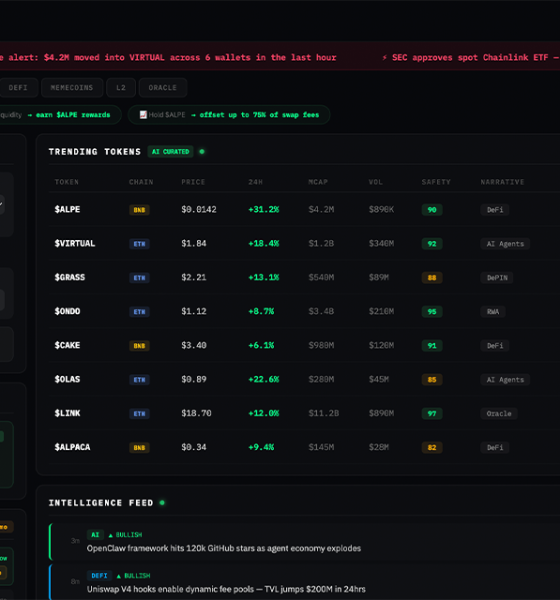The image size is (560, 600).
Task: Click safety score 92 badge for $VIRTUAL
Action: [x=432, y=244]
